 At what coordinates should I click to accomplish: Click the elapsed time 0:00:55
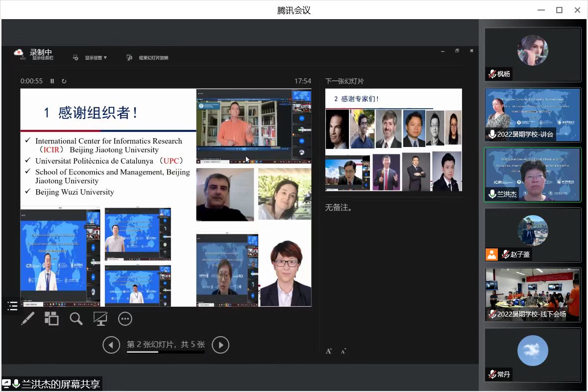tap(31, 81)
